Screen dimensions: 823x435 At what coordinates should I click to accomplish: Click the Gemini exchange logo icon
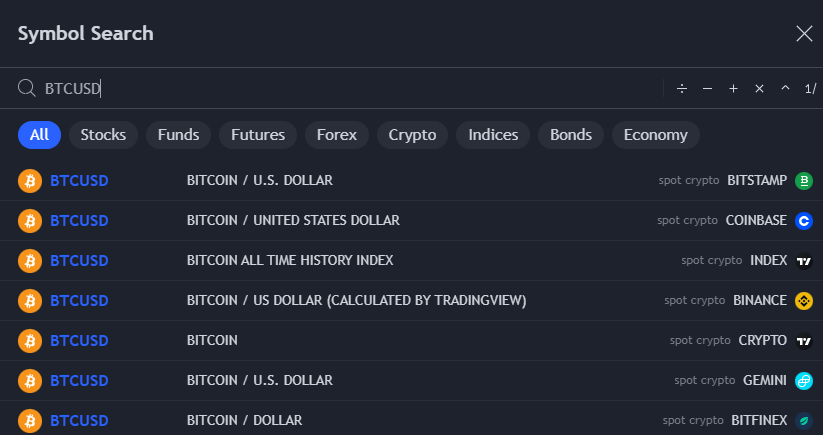pyautogui.click(x=804, y=380)
